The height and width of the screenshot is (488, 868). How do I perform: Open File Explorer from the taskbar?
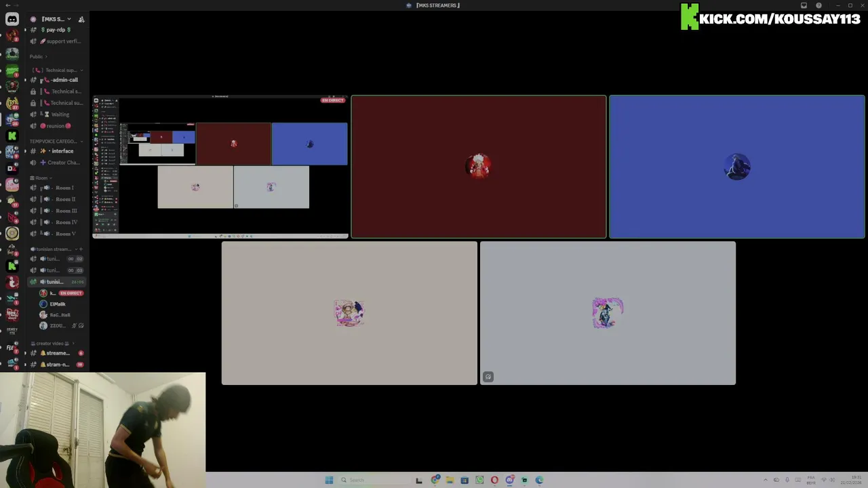point(450,480)
